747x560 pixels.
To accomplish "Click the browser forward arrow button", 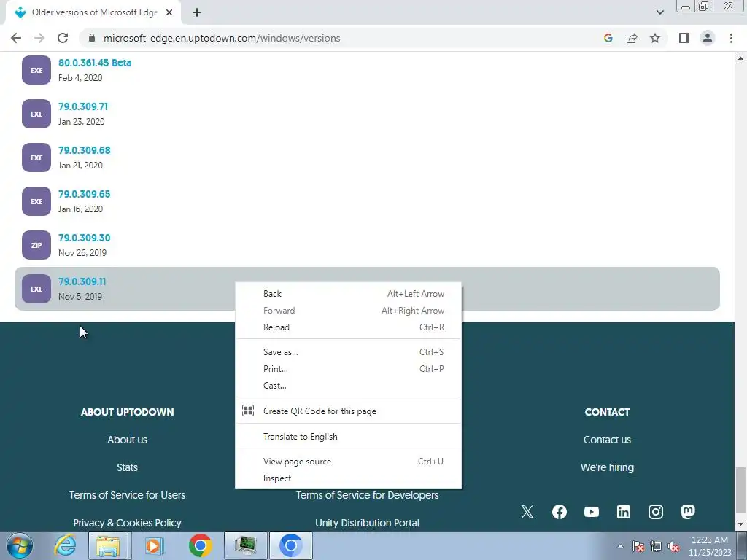I will (39, 38).
